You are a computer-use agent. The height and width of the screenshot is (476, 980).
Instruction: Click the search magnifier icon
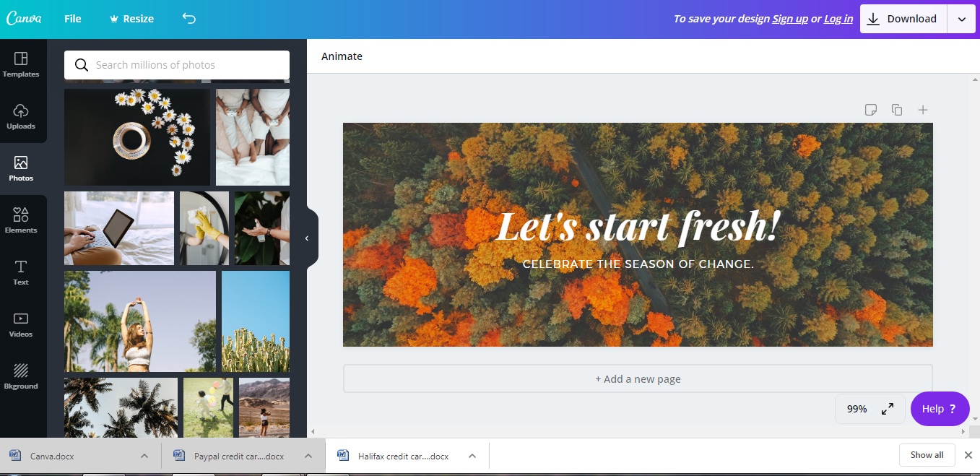coord(82,65)
